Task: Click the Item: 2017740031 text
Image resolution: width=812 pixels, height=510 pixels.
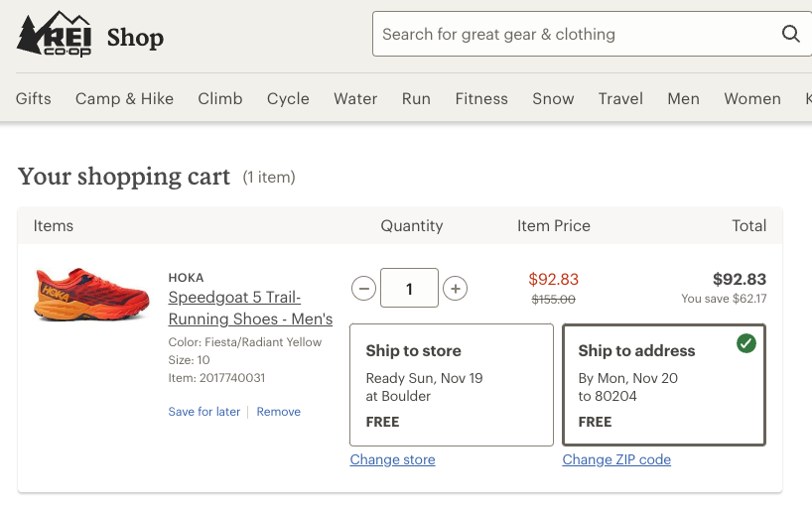Action: (x=216, y=378)
